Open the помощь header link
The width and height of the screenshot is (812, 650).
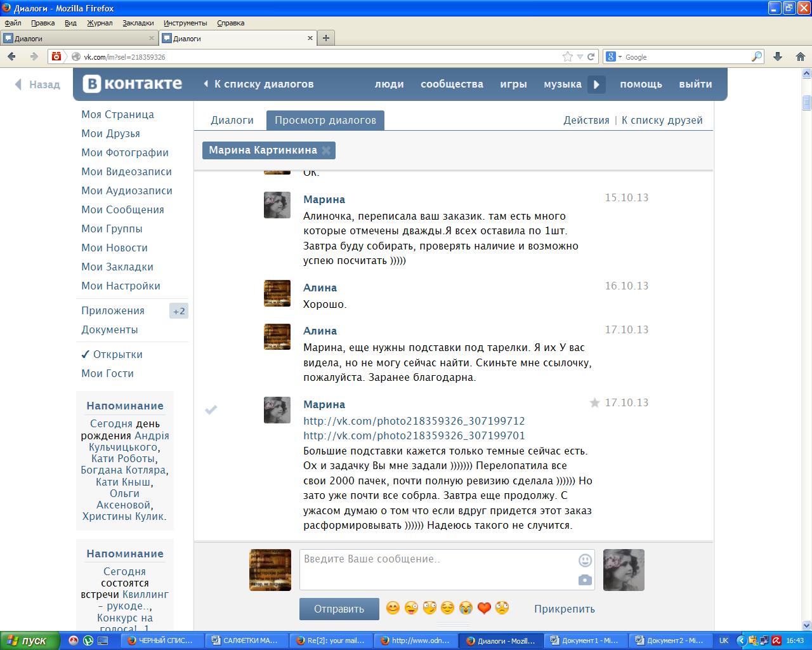pyautogui.click(x=641, y=84)
